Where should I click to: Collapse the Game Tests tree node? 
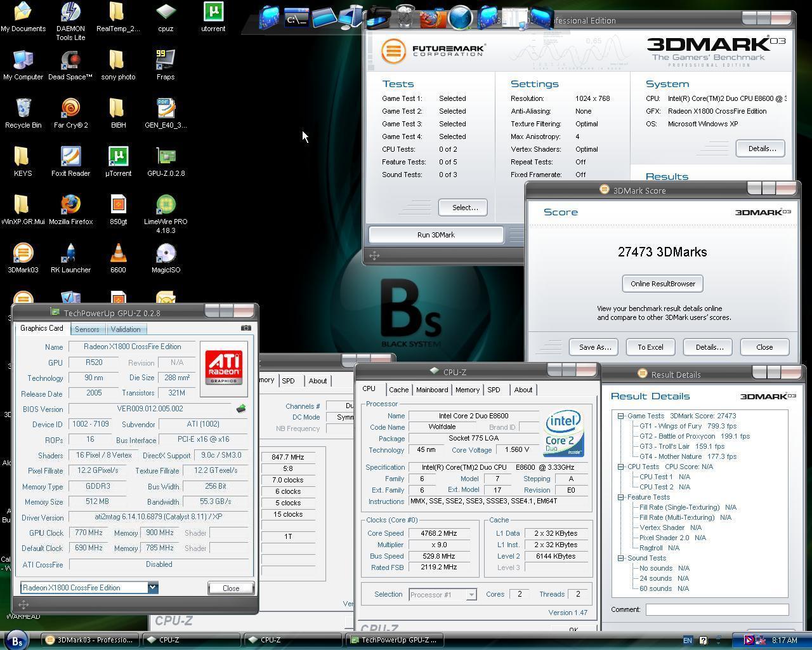tap(621, 416)
